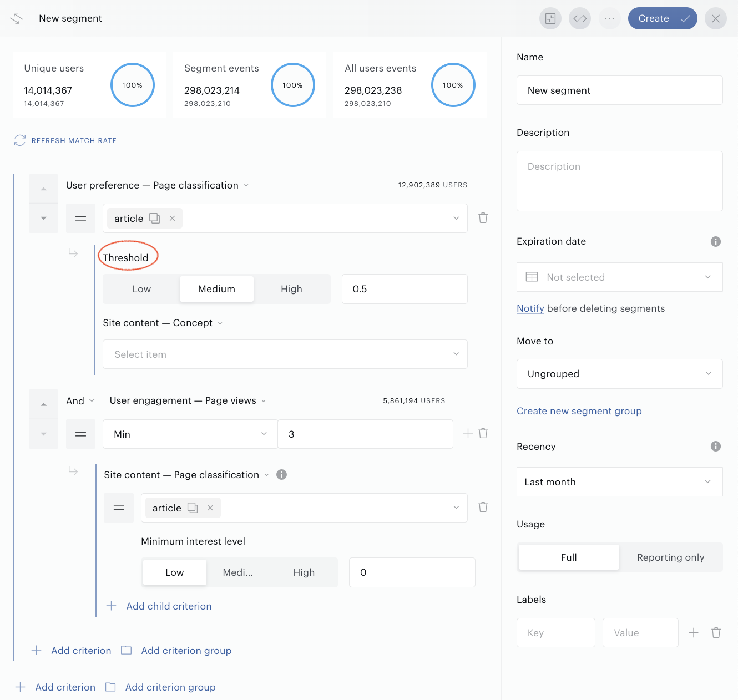Open Site content — Page classification selector

pyautogui.click(x=186, y=475)
